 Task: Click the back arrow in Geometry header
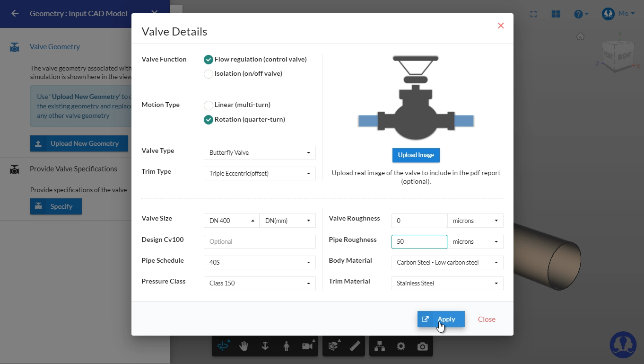point(15,13)
